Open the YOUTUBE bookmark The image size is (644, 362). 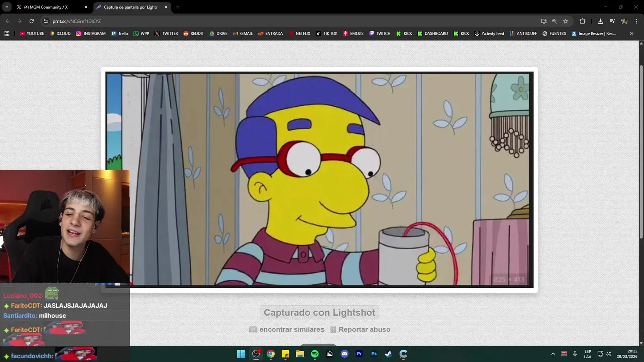point(32,34)
